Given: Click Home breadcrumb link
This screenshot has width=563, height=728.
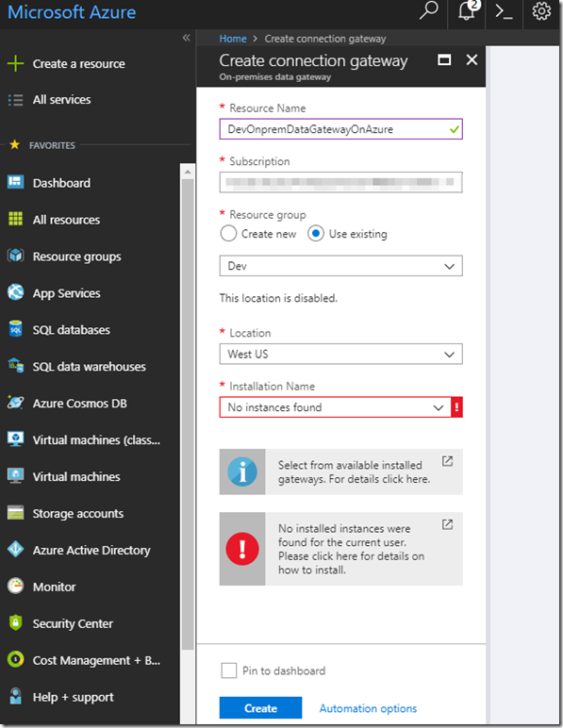Looking at the screenshot, I should point(233,39).
